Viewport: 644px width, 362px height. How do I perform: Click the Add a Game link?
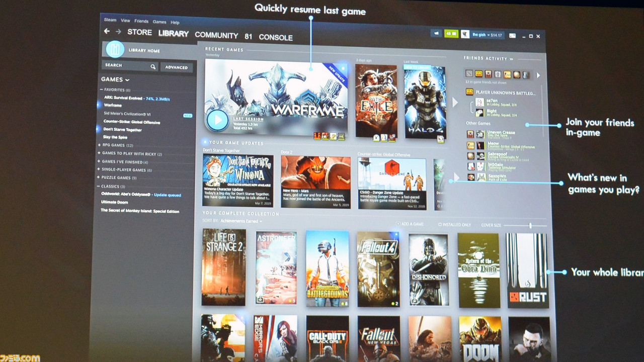point(410,224)
